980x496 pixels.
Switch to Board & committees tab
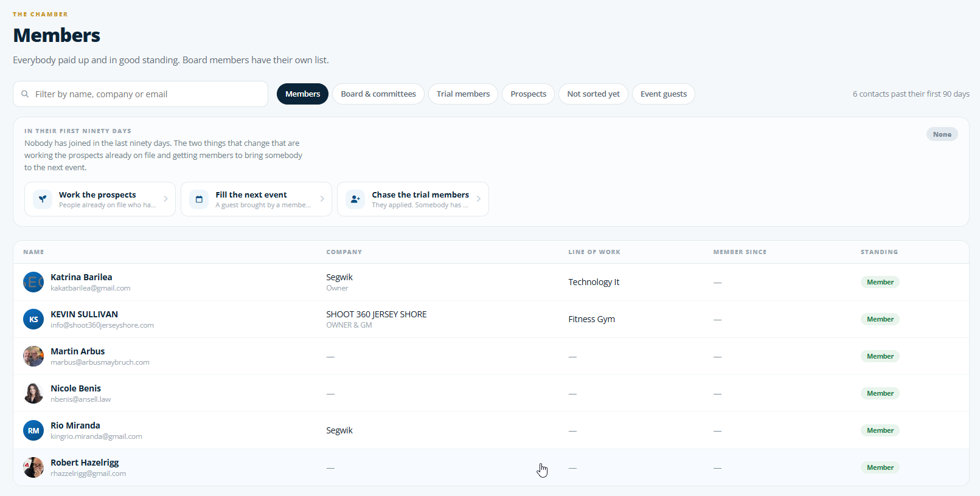pos(378,94)
